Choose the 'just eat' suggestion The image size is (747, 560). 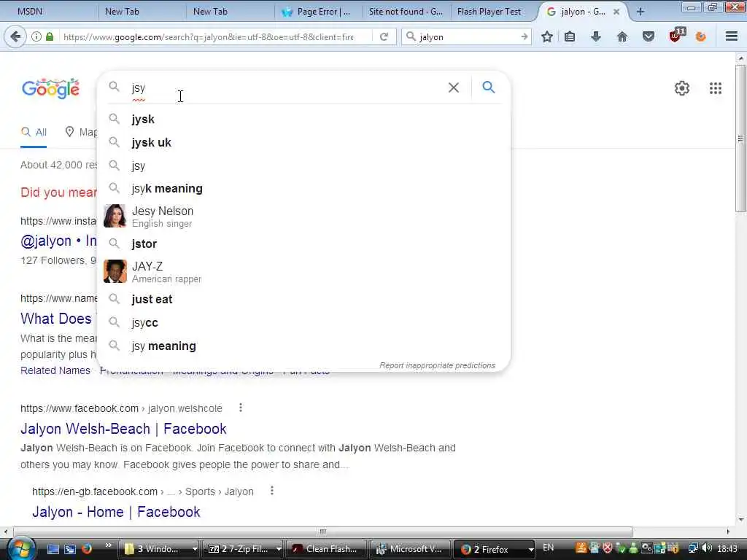click(x=304, y=299)
